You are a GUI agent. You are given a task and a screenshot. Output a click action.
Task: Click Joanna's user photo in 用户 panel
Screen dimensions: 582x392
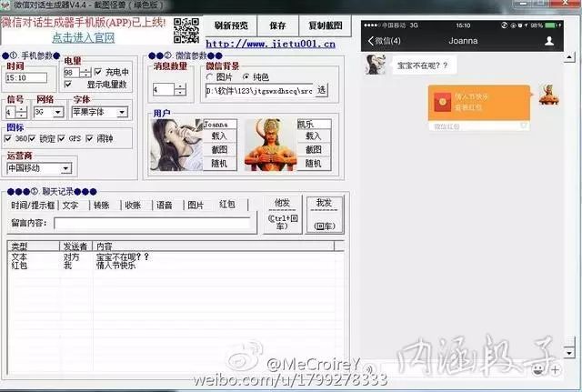[x=176, y=145]
